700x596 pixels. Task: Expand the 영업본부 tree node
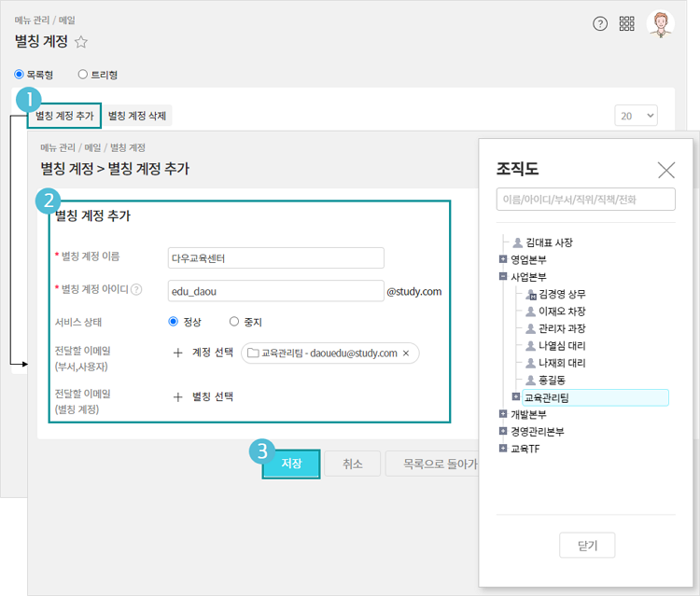(x=503, y=259)
